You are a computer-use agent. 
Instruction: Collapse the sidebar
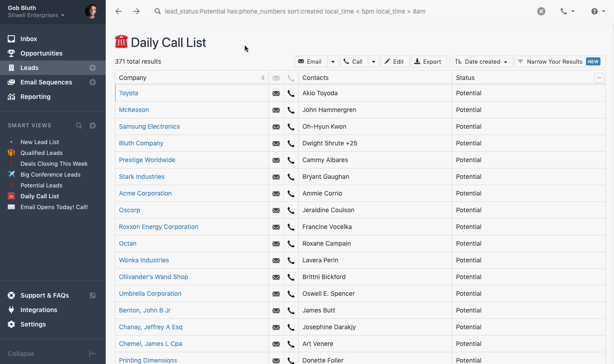pyautogui.click(x=53, y=354)
